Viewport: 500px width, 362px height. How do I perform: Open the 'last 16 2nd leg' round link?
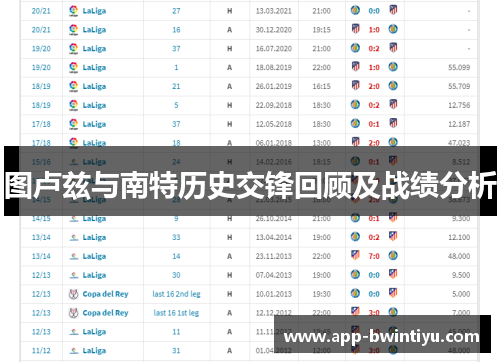pos(176,294)
